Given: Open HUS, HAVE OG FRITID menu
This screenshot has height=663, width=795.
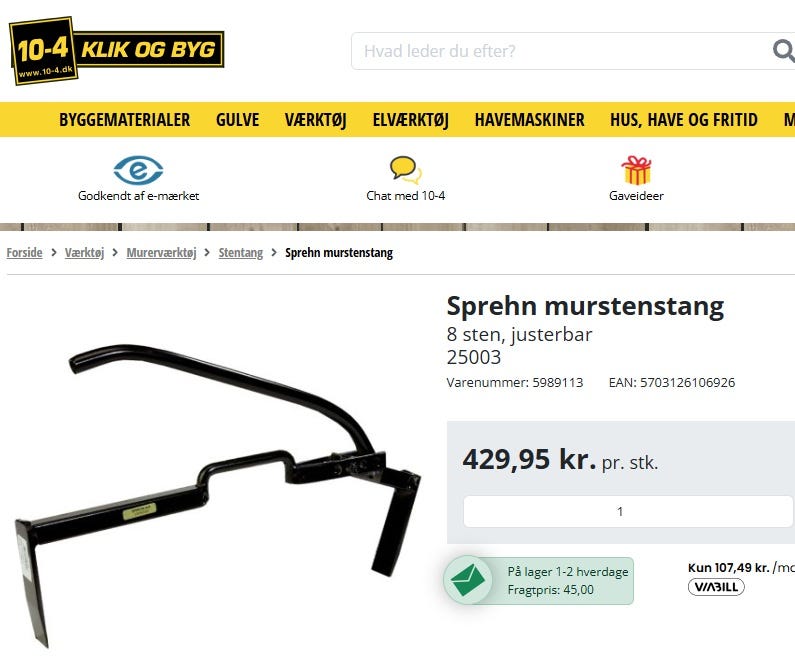Looking at the screenshot, I should 684,120.
